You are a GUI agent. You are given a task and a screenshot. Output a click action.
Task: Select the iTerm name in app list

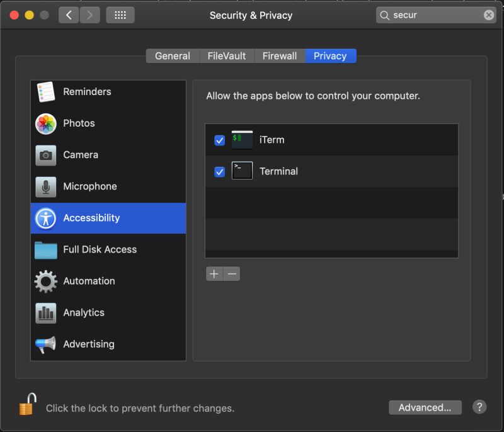272,140
